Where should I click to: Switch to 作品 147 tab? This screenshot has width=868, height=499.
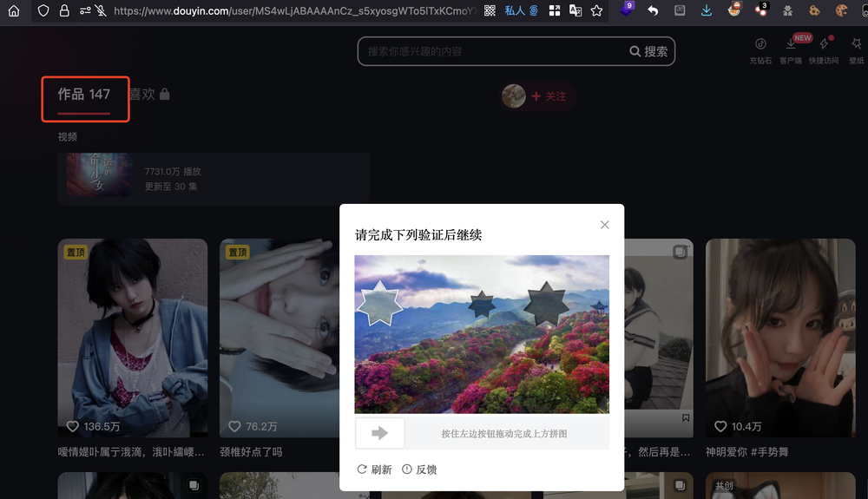(x=84, y=95)
